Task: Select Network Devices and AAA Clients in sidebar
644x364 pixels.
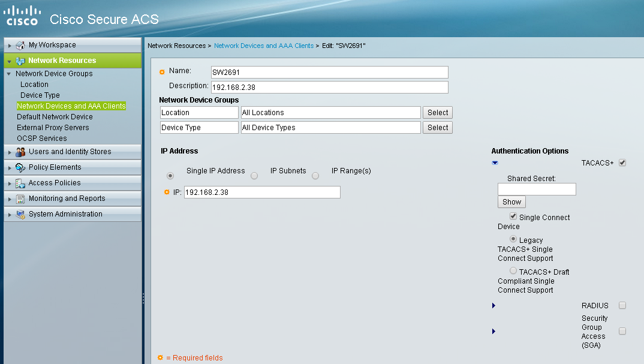Action: tap(71, 106)
